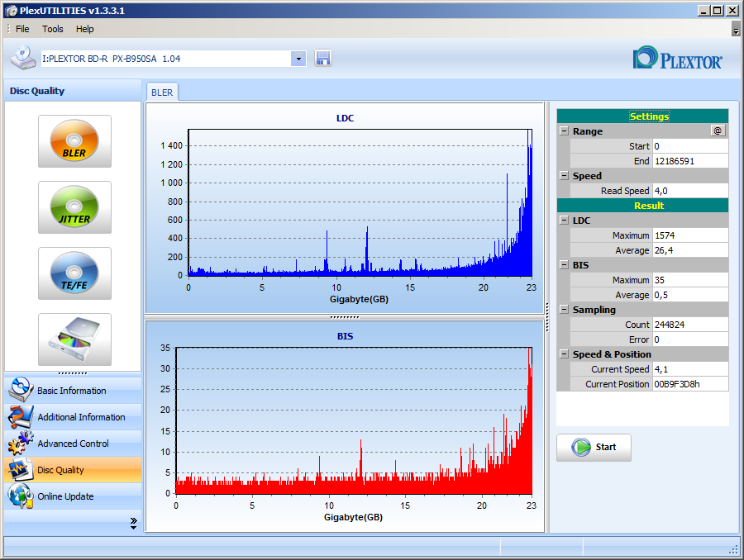Open the Help menu
This screenshot has width=744, height=560.
[85, 29]
